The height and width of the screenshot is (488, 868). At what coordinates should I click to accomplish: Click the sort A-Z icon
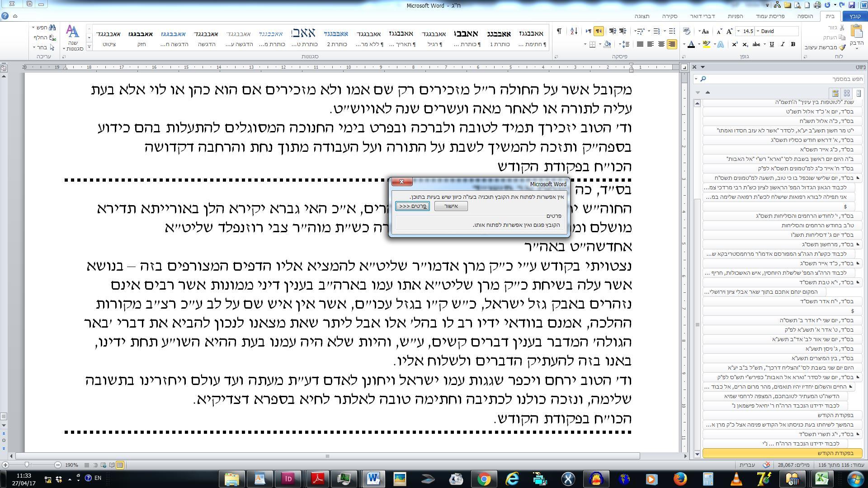(574, 31)
